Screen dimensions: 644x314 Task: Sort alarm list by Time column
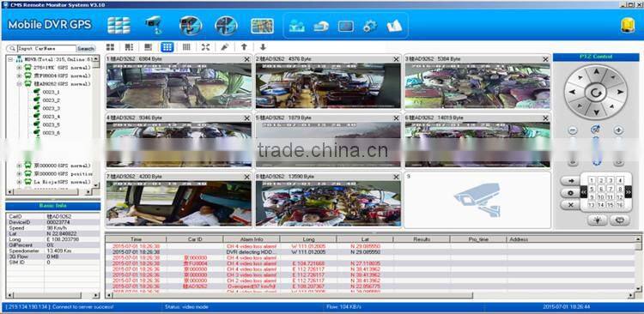(x=136, y=239)
